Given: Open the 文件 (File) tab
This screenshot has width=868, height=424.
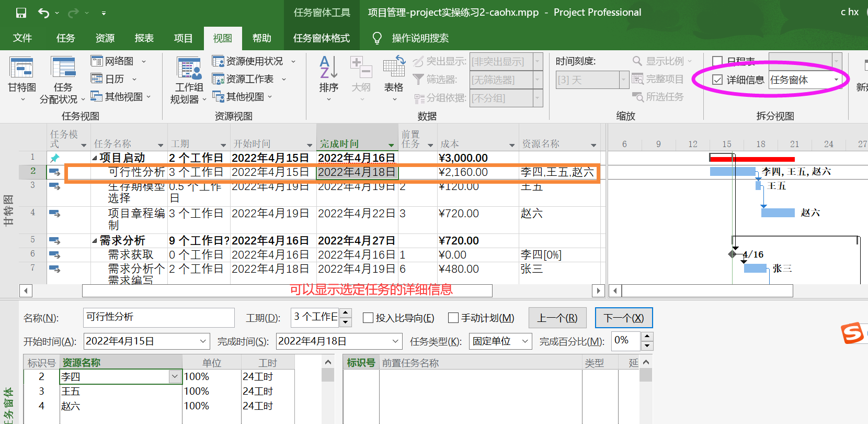Looking at the screenshot, I should [22, 38].
